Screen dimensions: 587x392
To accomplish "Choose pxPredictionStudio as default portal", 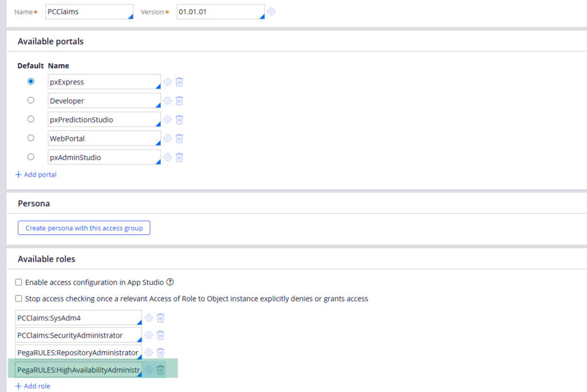I will click(31, 119).
